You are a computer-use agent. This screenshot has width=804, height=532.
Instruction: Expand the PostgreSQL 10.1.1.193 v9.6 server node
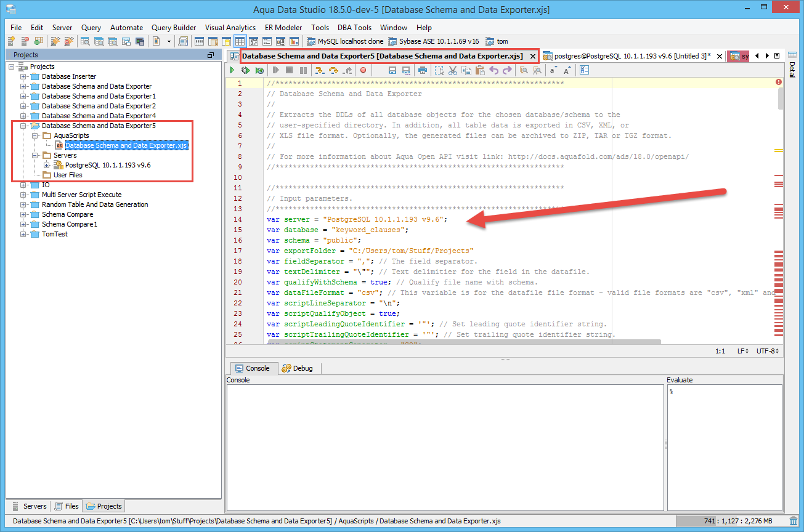click(x=47, y=165)
